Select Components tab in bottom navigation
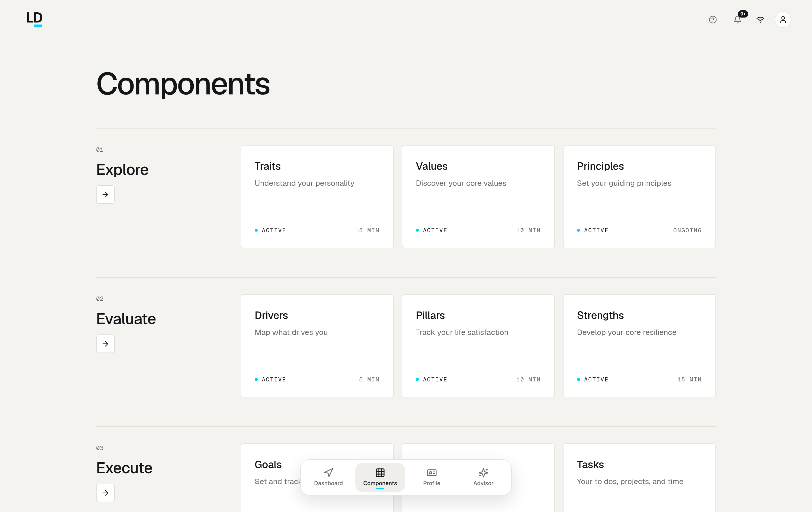 click(380, 477)
